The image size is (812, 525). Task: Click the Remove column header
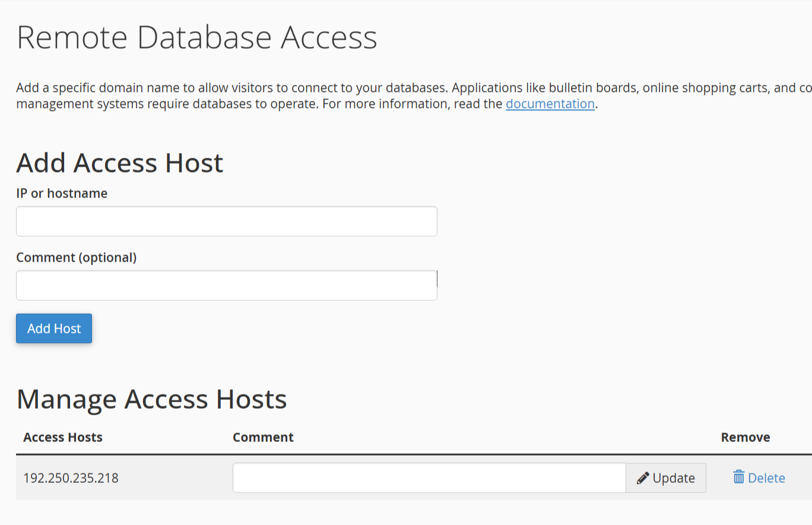745,437
